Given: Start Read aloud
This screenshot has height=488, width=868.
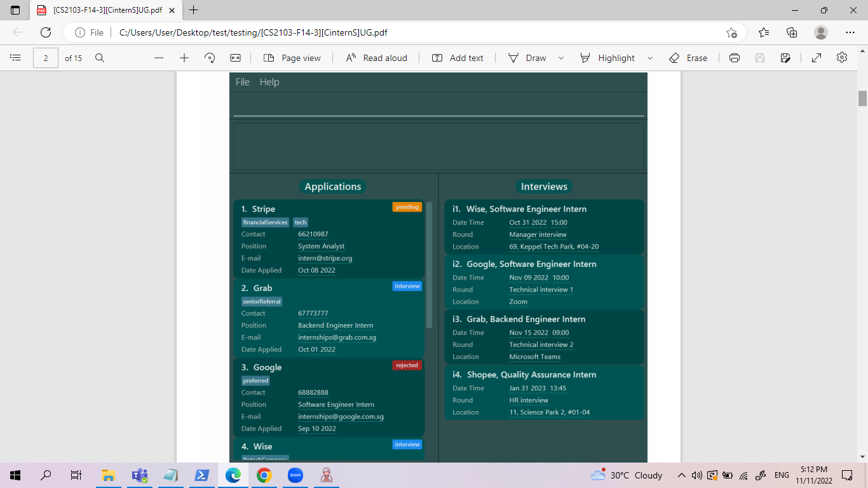Looking at the screenshot, I should coord(376,58).
